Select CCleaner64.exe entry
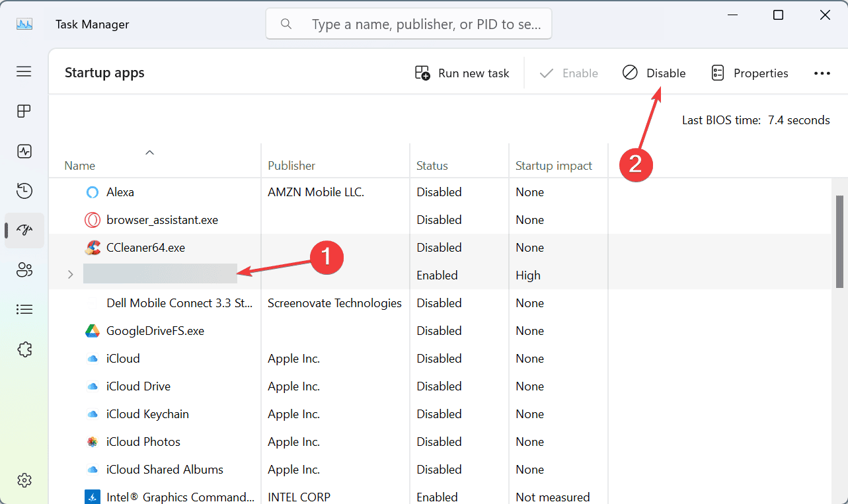 [x=145, y=248]
